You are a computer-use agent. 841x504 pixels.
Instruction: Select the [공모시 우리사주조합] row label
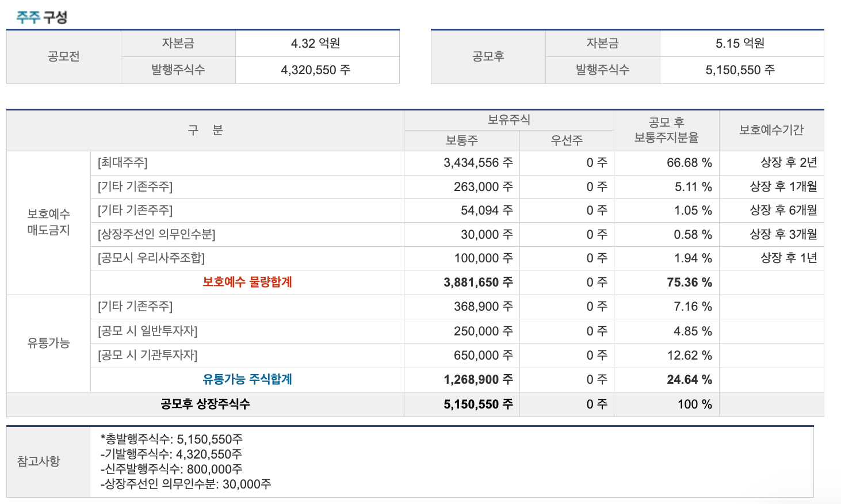[151, 258]
